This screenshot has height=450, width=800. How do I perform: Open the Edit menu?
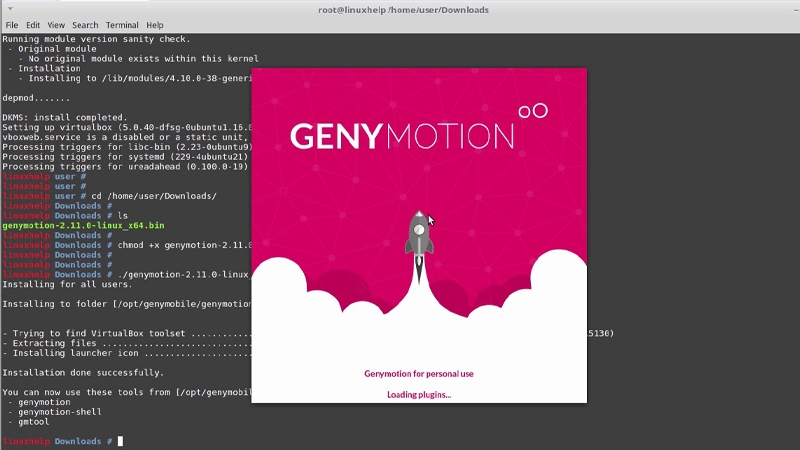[33, 25]
